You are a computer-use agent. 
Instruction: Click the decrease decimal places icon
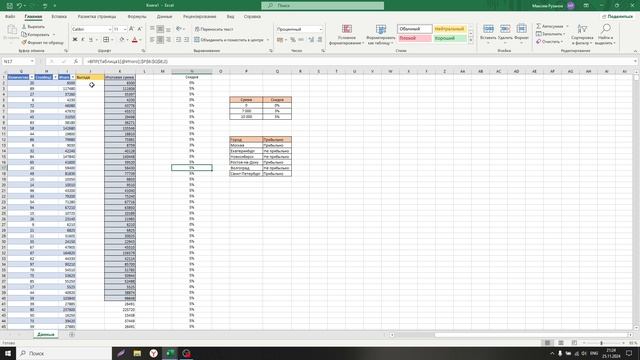point(320,40)
